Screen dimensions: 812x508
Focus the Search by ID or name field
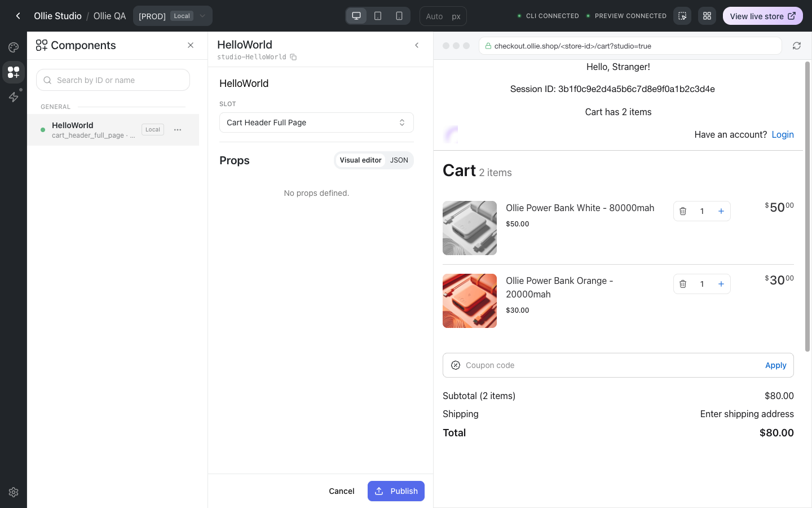point(113,80)
